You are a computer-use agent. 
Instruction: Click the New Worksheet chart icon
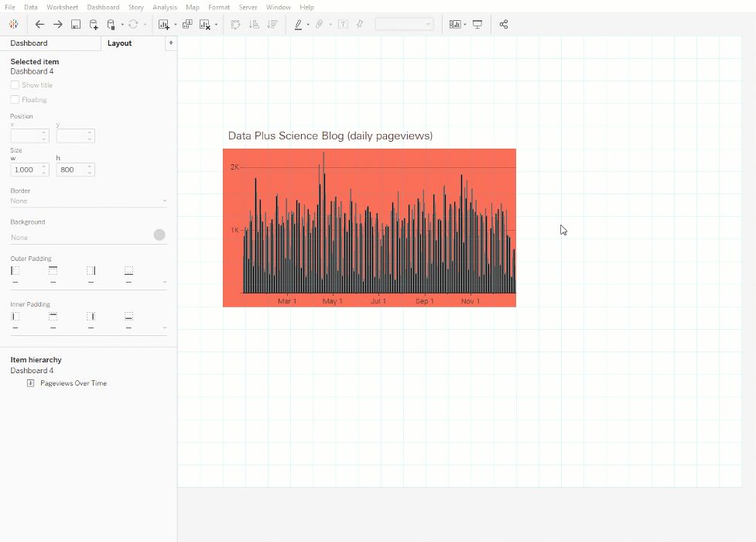tap(164, 25)
